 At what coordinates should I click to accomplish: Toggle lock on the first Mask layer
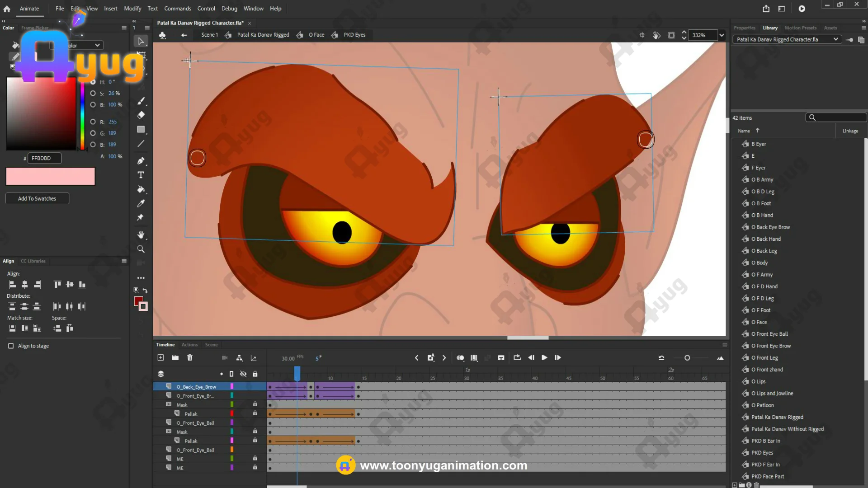coord(255,404)
